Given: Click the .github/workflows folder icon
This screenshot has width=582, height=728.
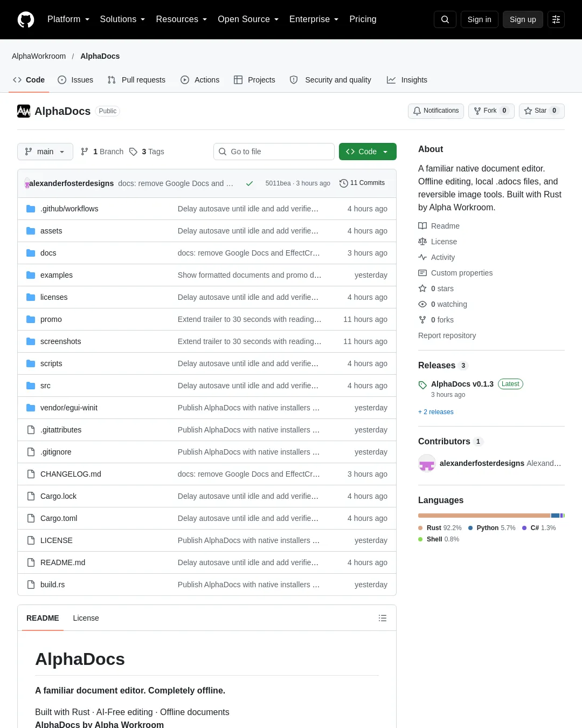Looking at the screenshot, I should (31, 209).
